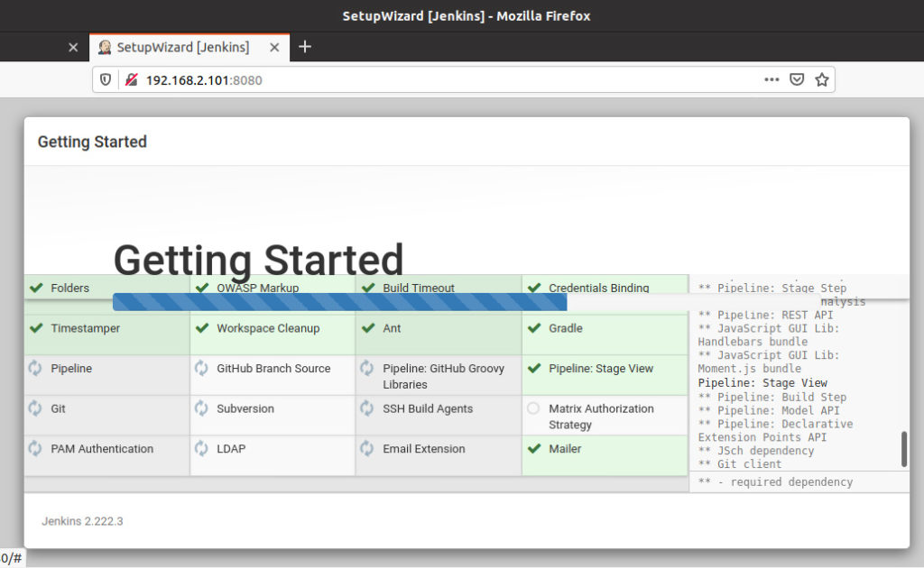This screenshot has width=924, height=568.
Task: Click pending circle beside Matrix Authorization Strategy
Action: [x=533, y=408]
